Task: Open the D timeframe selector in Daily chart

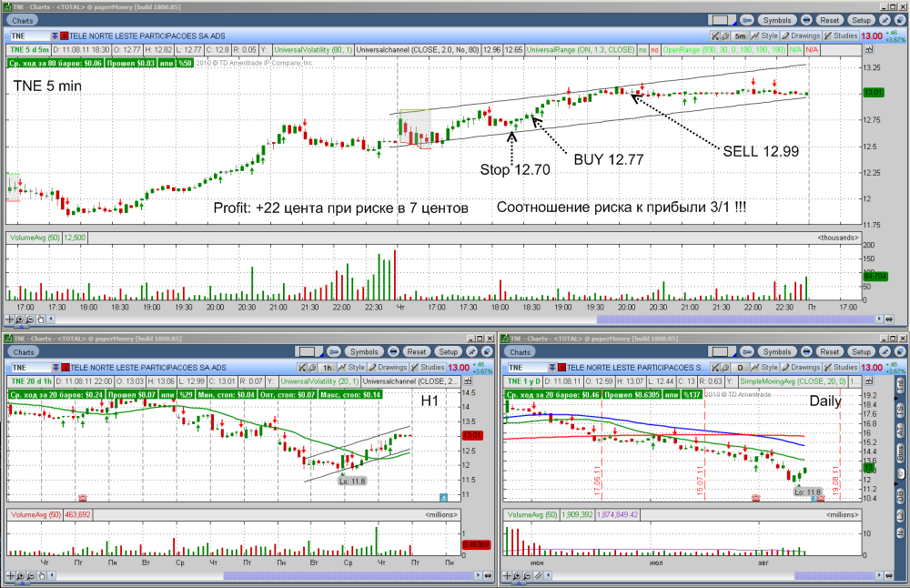Action: click(740, 368)
